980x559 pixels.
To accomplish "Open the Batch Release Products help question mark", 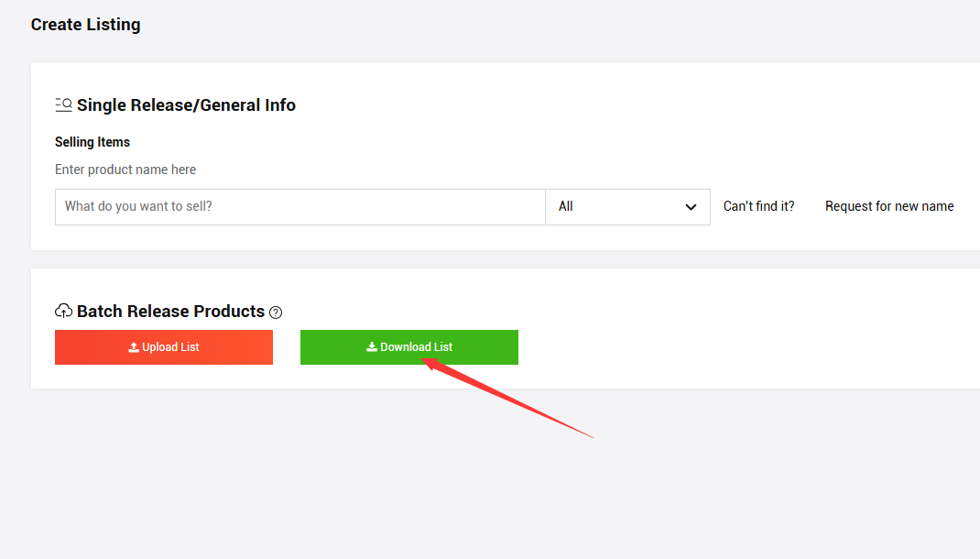I will click(276, 312).
